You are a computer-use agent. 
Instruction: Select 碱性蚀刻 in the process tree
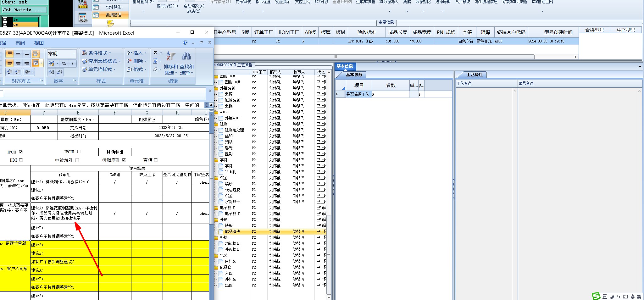(x=232, y=100)
